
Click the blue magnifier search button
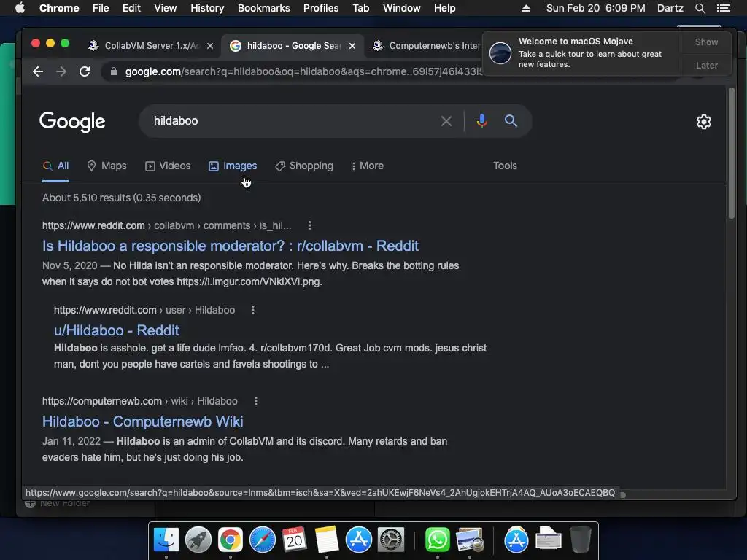point(511,121)
